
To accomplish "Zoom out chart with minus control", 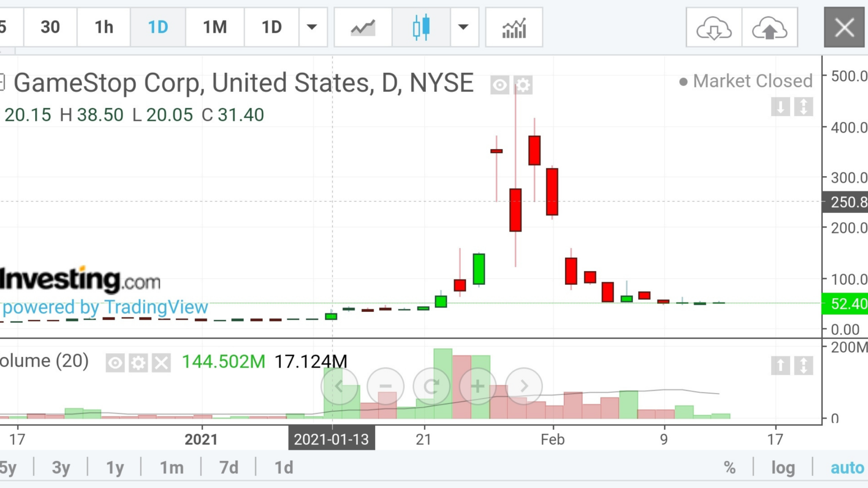I will [x=386, y=386].
